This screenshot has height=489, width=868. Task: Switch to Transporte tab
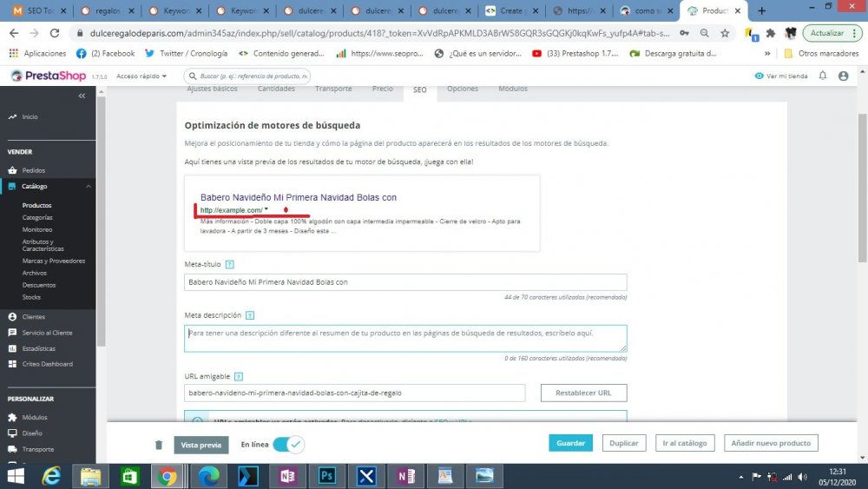333,89
